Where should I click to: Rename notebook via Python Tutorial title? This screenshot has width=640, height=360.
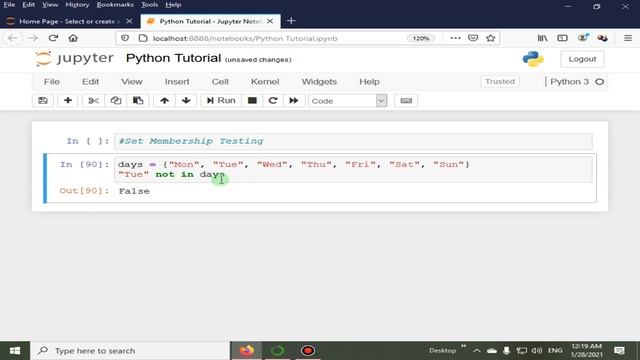pyautogui.click(x=173, y=58)
